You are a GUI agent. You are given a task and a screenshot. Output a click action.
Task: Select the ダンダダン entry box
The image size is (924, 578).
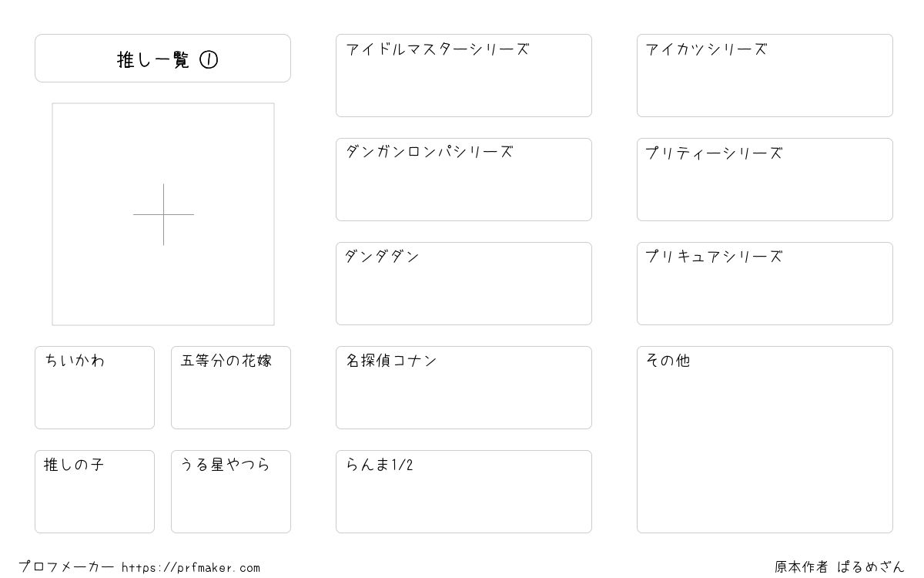pos(464,284)
